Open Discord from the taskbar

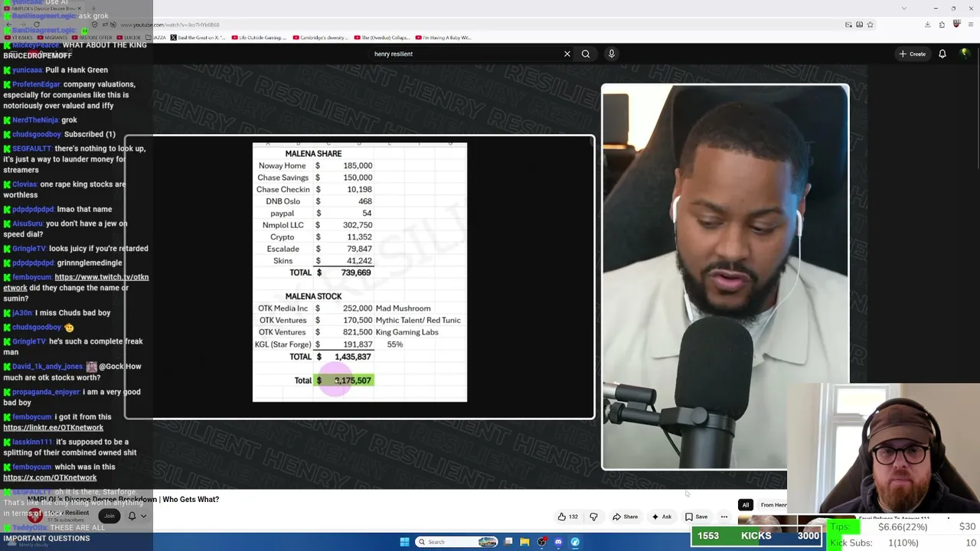(558, 542)
